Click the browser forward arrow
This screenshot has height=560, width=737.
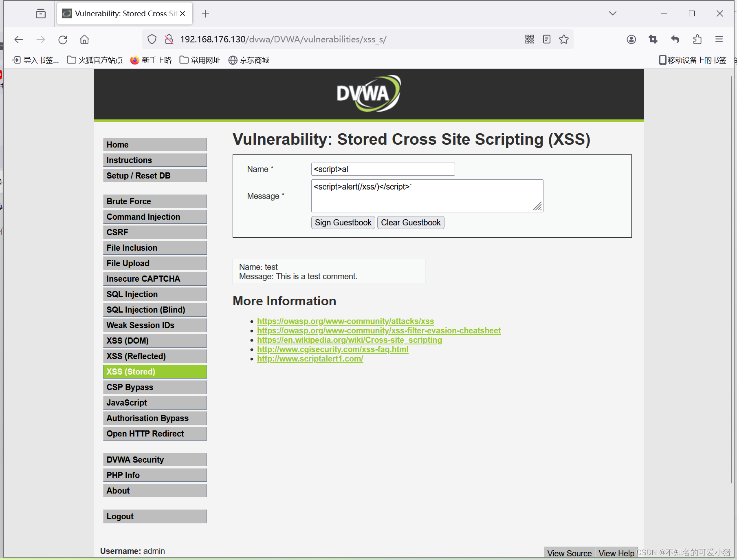(x=41, y=40)
